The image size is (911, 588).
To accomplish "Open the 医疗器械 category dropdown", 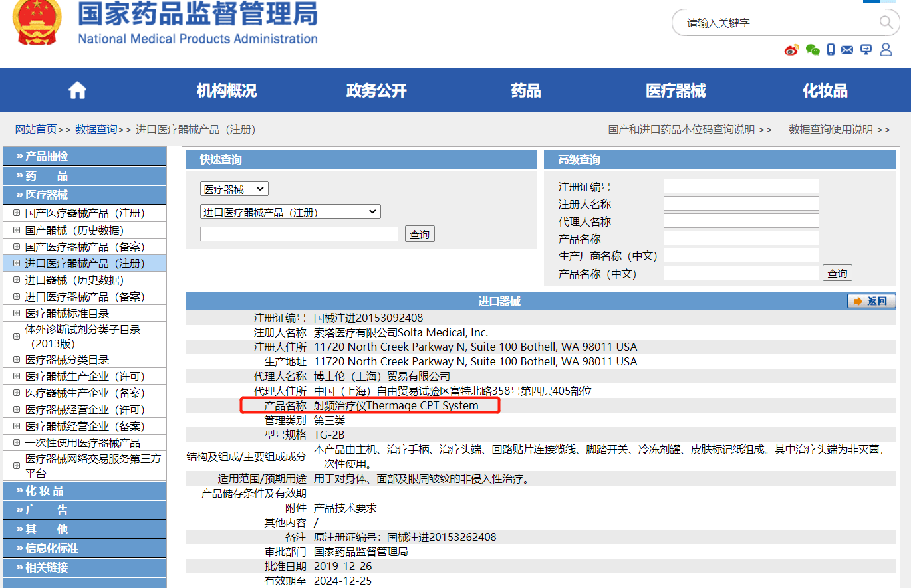I will [x=234, y=189].
